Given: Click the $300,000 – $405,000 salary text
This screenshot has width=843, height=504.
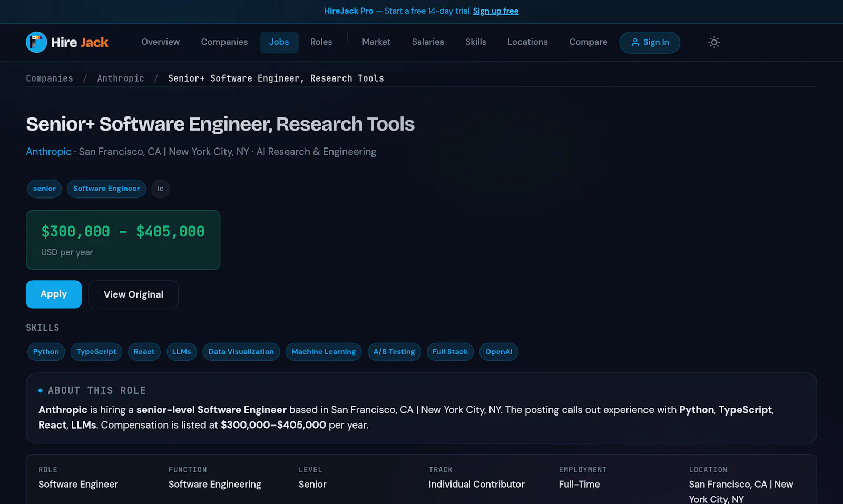Looking at the screenshot, I should tap(123, 232).
